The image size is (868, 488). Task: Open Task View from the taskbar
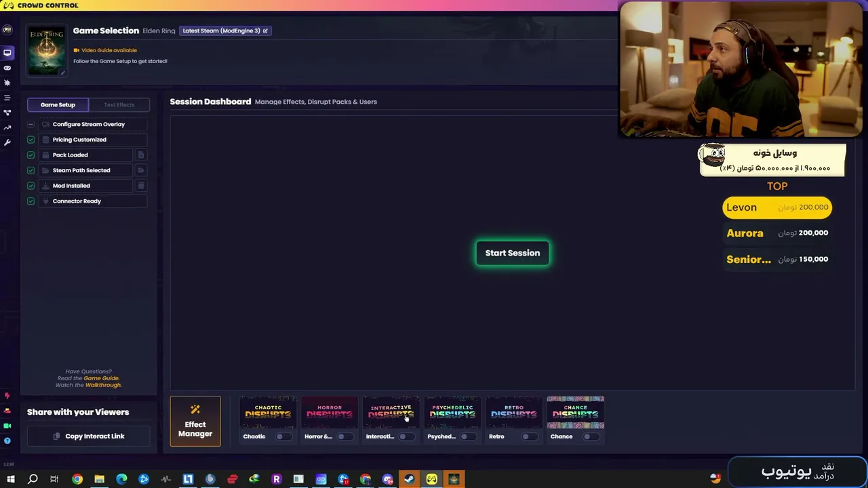coord(54,479)
